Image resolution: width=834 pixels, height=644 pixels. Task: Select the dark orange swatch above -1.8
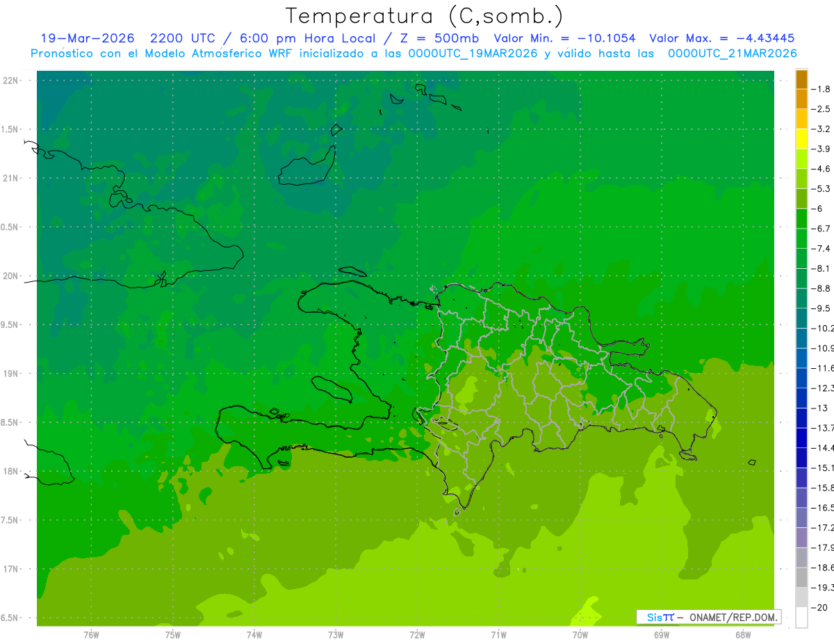pyautogui.click(x=801, y=79)
